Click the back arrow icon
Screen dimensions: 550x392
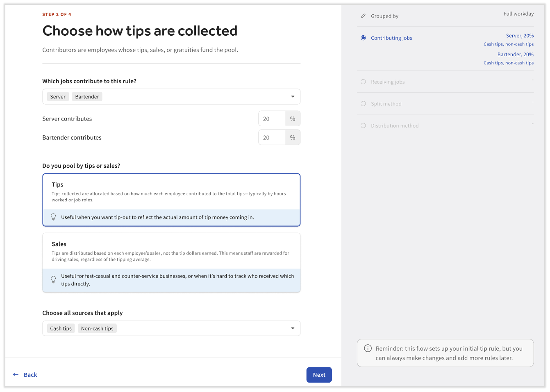(x=16, y=375)
